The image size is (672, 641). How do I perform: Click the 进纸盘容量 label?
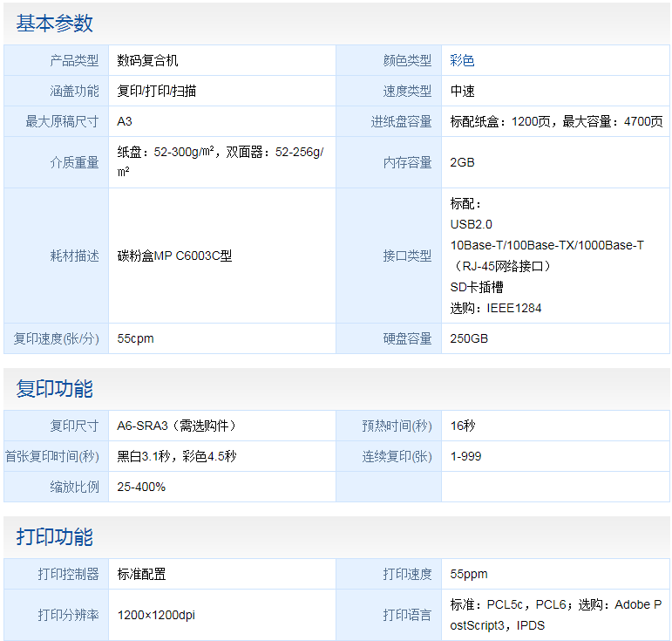pyautogui.click(x=401, y=122)
